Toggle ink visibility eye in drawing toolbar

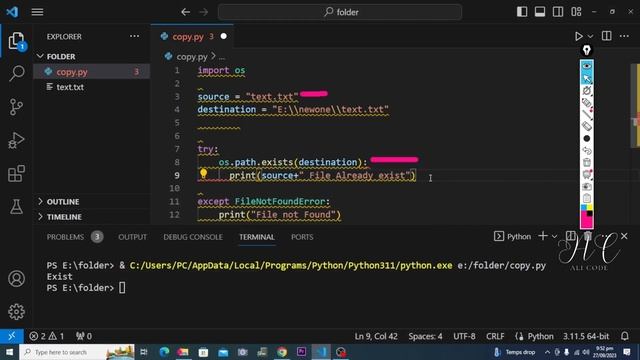(587, 66)
